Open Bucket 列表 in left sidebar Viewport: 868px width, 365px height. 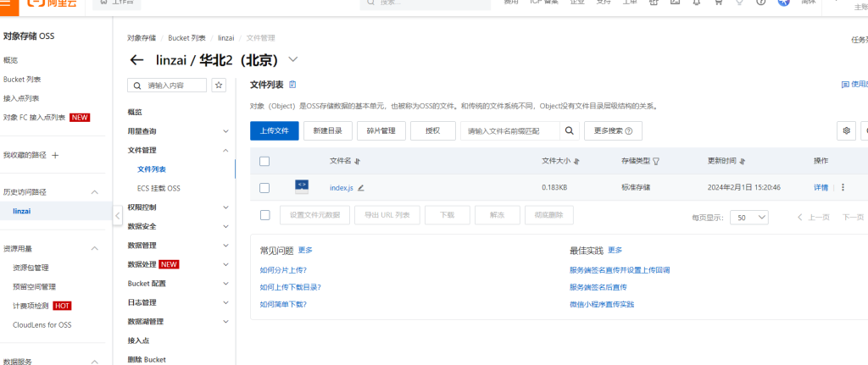(x=22, y=80)
